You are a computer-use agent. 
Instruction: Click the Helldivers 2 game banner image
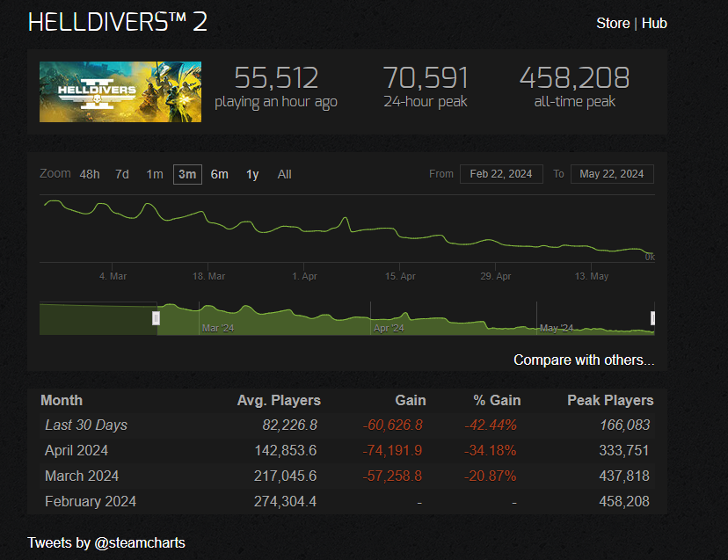120,92
